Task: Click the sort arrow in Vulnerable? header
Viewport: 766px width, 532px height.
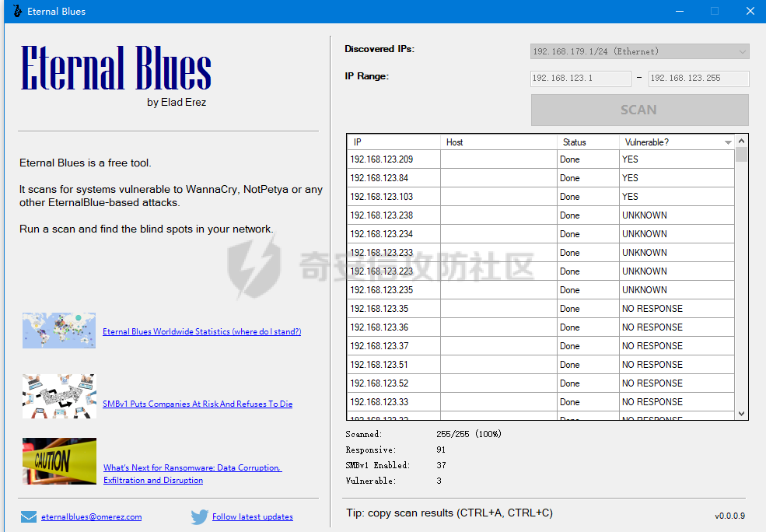Action: pos(728,142)
